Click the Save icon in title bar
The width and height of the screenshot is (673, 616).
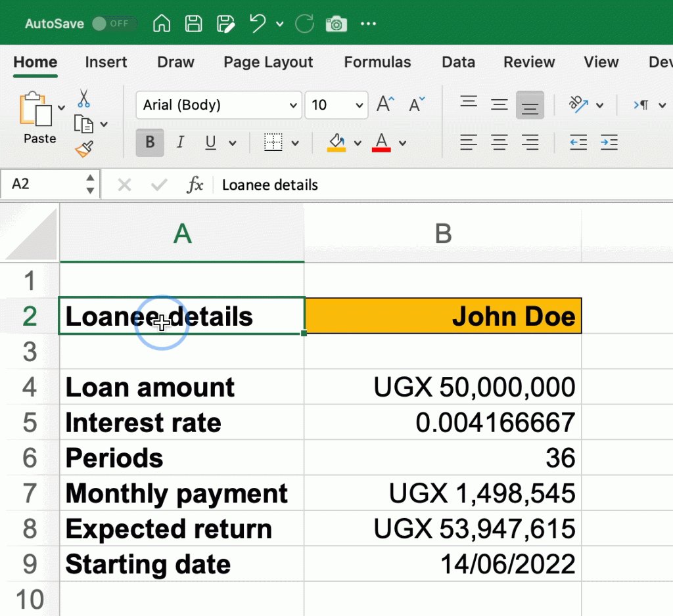(x=193, y=24)
